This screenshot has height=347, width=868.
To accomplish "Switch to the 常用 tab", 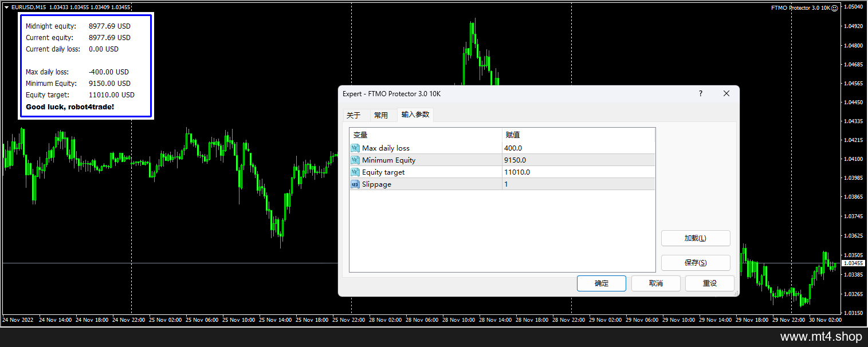I will tap(381, 115).
